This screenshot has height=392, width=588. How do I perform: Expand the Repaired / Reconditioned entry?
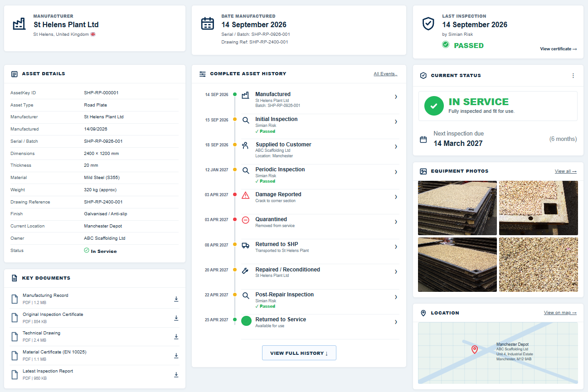pyautogui.click(x=396, y=271)
